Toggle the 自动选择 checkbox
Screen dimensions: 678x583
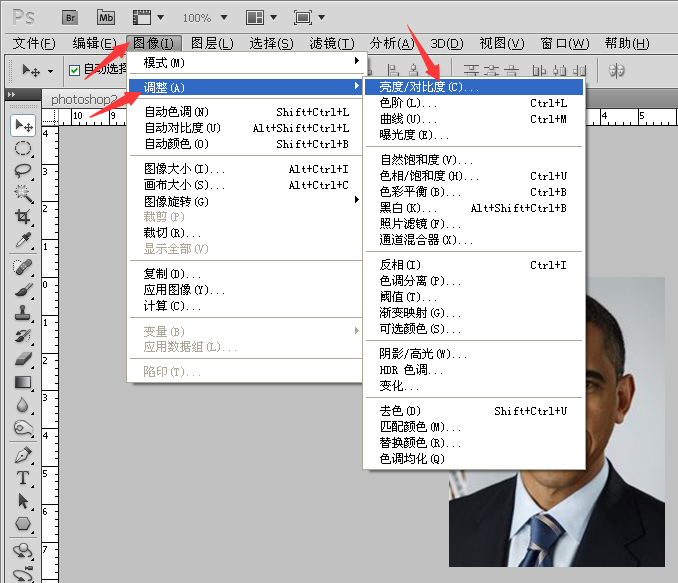coord(74,70)
